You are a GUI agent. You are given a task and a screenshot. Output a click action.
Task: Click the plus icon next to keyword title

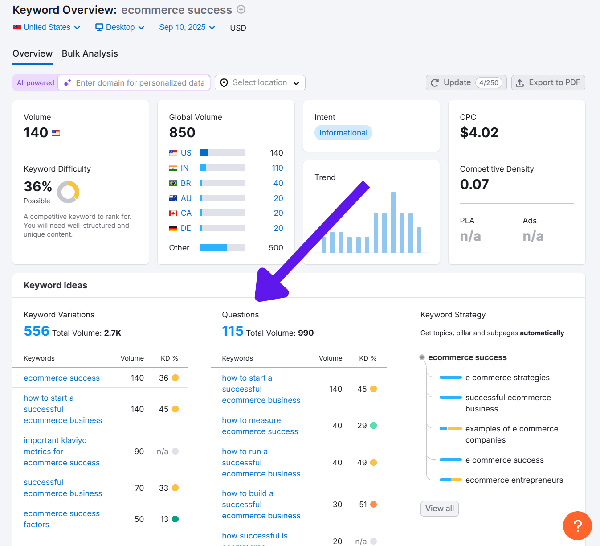tap(241, 10)
